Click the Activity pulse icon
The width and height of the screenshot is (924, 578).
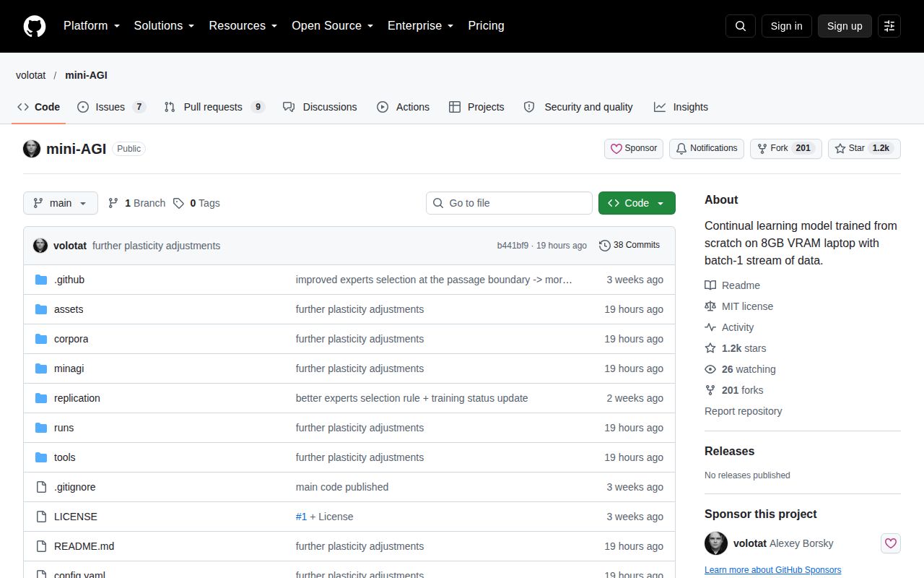pos(710,327)
